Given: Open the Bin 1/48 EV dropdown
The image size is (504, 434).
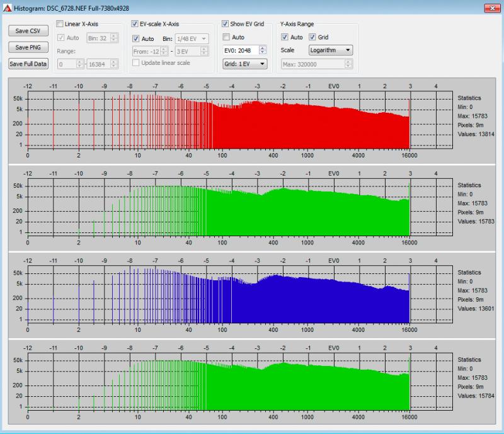Looking at the screenshot, I should tap(192, 38).
